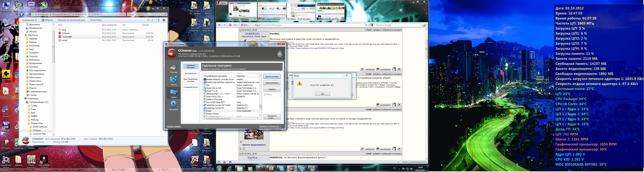Click Opera Link cloud icon

point(225,162)
